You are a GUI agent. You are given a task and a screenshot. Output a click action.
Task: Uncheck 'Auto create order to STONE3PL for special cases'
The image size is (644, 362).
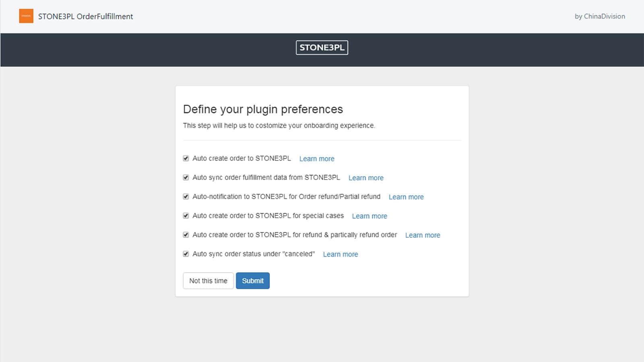click(x=186, y=216)
